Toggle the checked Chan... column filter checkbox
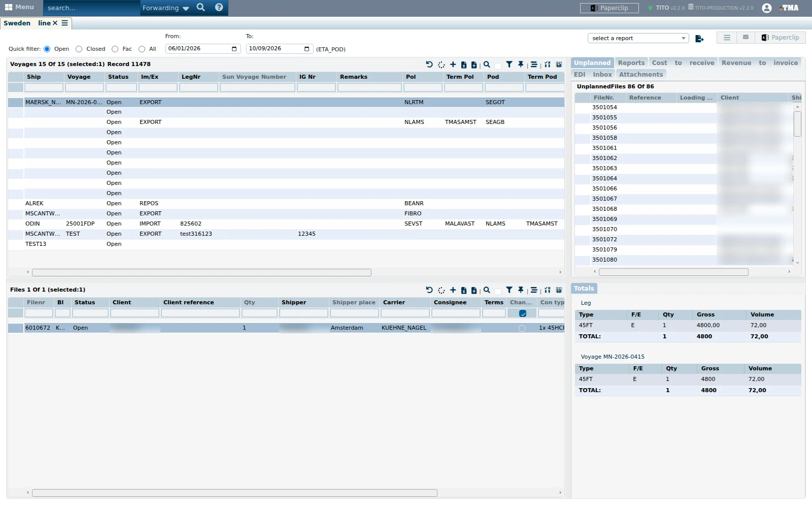812x508 pixels. 523,313
